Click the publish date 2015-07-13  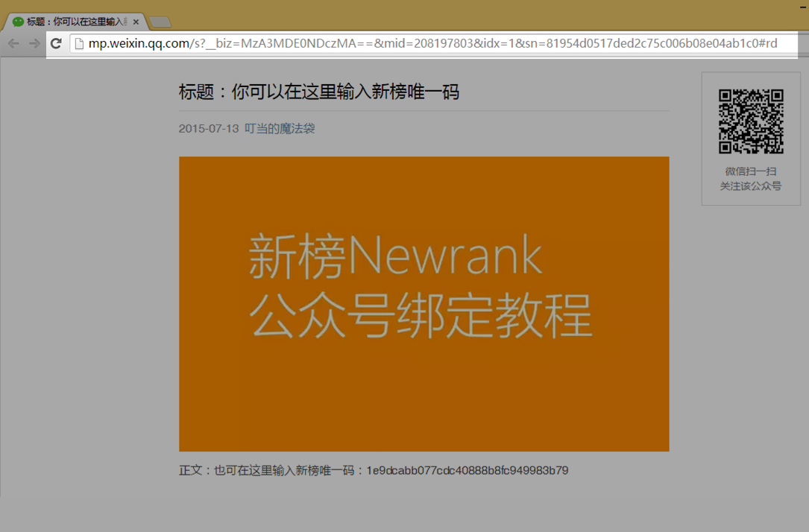(209, 128)
